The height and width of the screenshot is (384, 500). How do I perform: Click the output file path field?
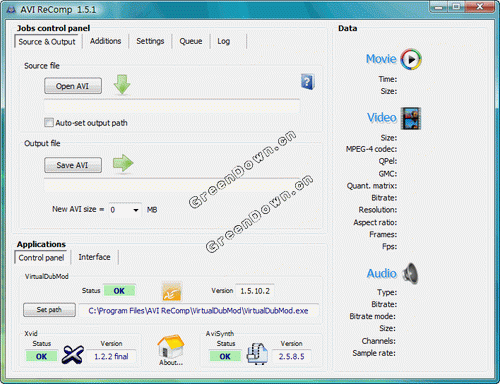coord(172,186)
